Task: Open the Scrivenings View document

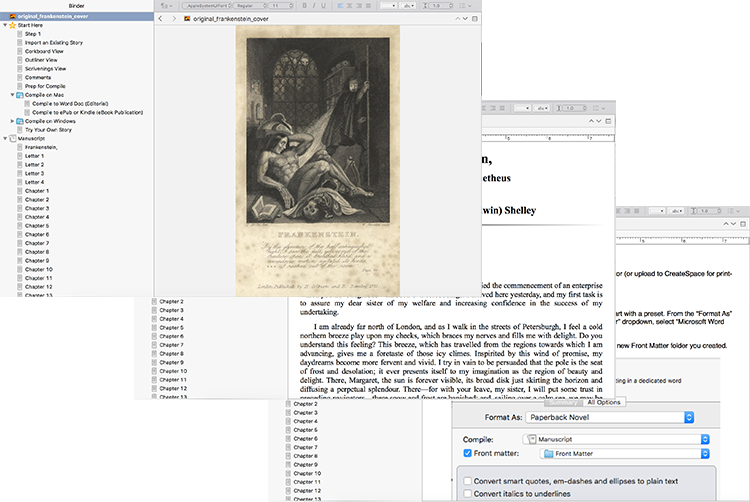Action: (45, 68)
